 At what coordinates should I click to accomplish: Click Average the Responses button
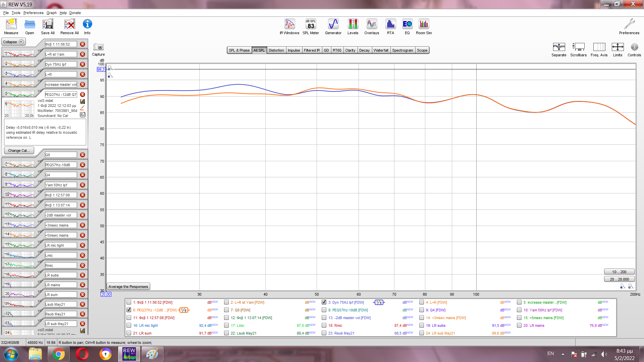[128, 287]
